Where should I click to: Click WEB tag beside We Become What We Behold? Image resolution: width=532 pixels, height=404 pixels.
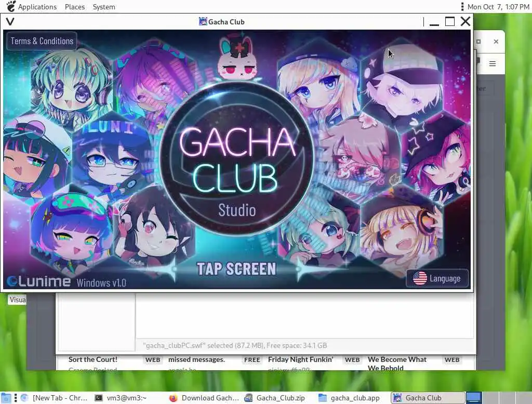452,359
